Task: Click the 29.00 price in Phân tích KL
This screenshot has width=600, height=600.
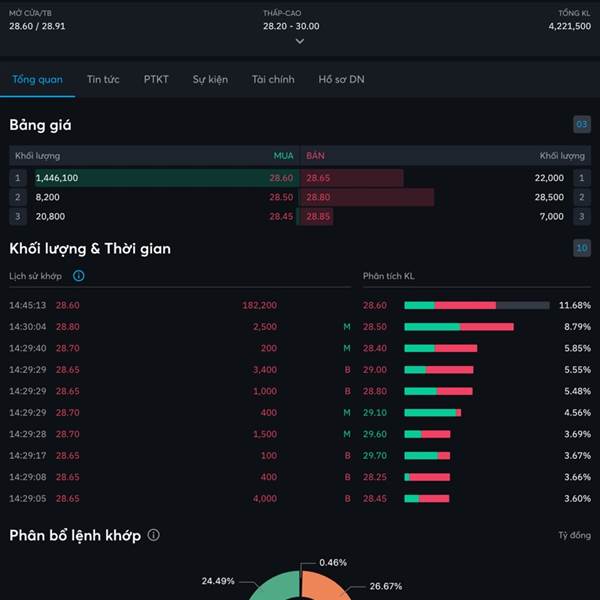Action: (375, 370)
